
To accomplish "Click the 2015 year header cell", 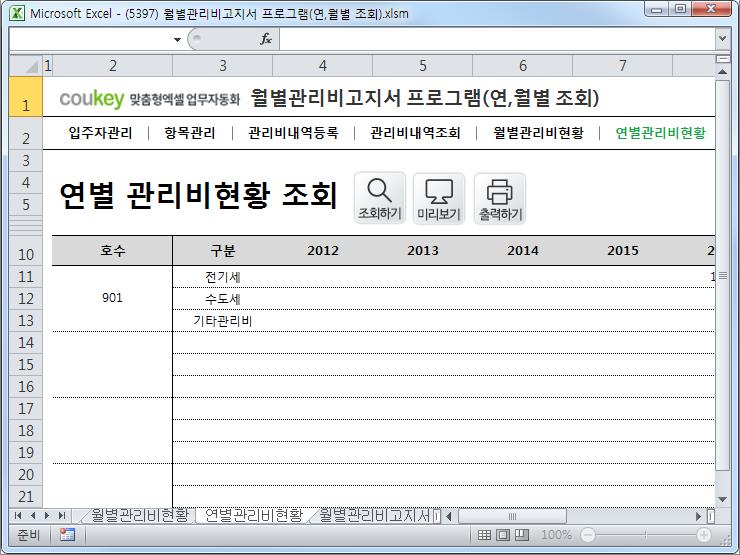I will pyautogui.click(x=623, y=251).
